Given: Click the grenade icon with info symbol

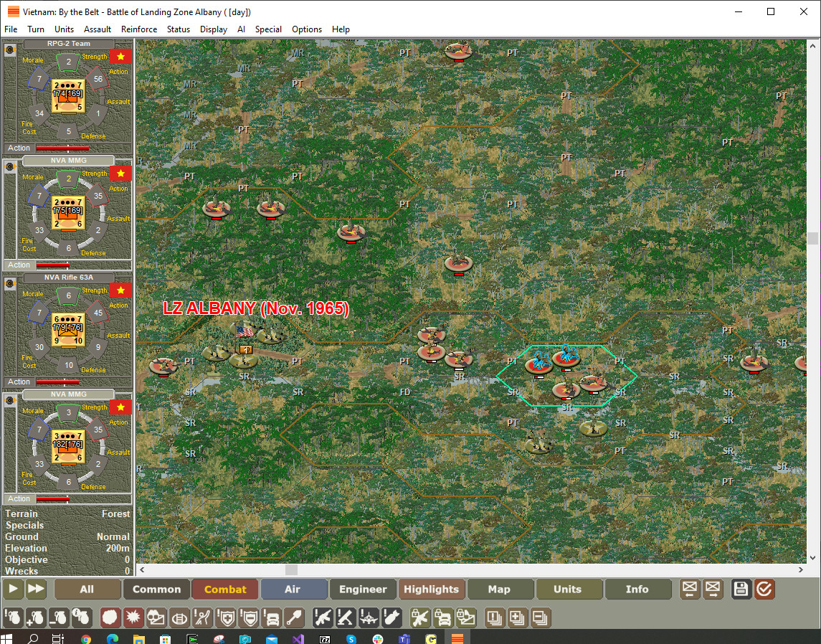Looking at the screenshot, I should (x=81, y=617).
